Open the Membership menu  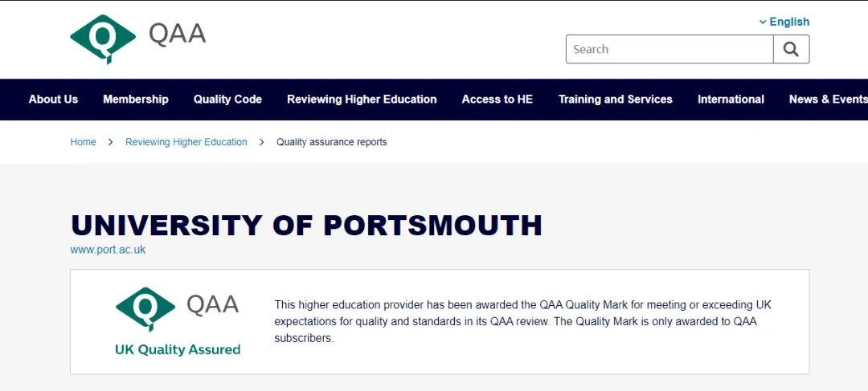coord(136,100)
